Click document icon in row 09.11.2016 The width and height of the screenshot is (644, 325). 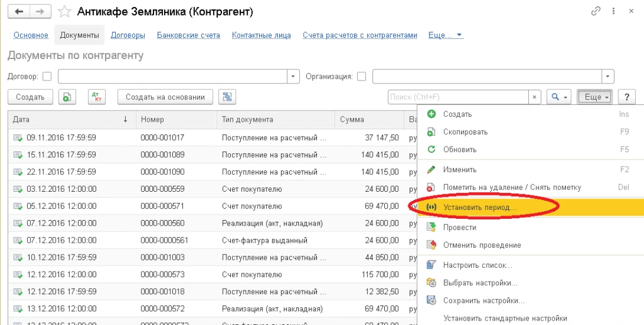(18, 138)
